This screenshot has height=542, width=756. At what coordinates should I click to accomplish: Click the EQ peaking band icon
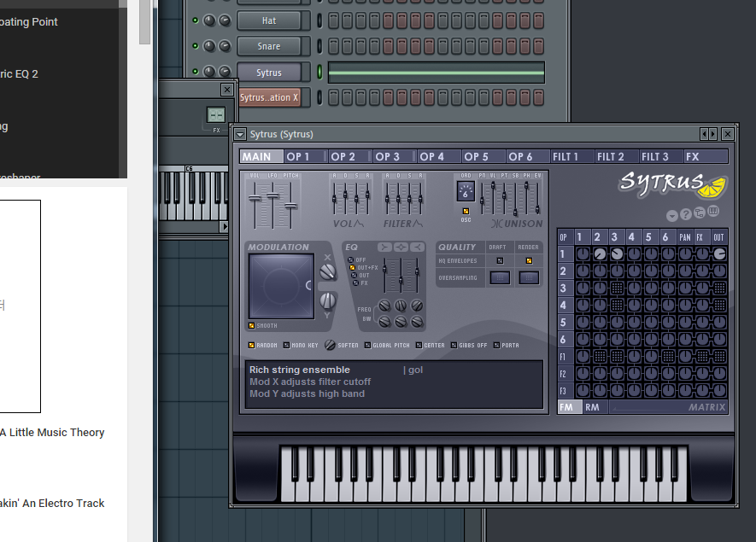point(401,248)
